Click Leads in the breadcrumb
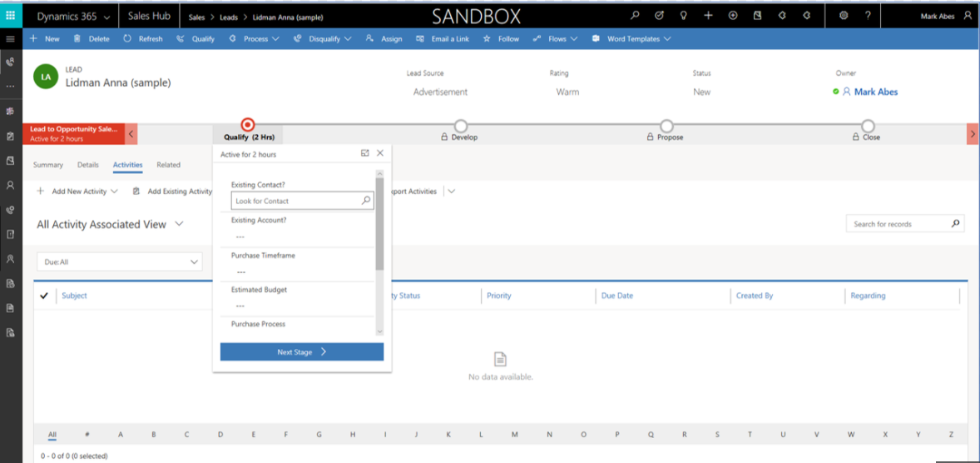Viewport: 980px width, 463px height. point(229,17)
